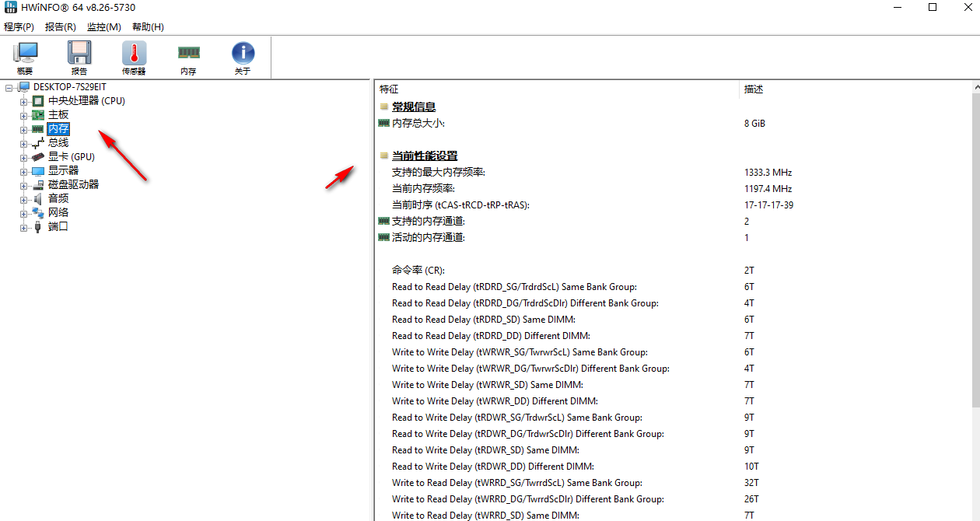Open the 程序(P) menu
The image size is (980, 521).
coord(19,27)
